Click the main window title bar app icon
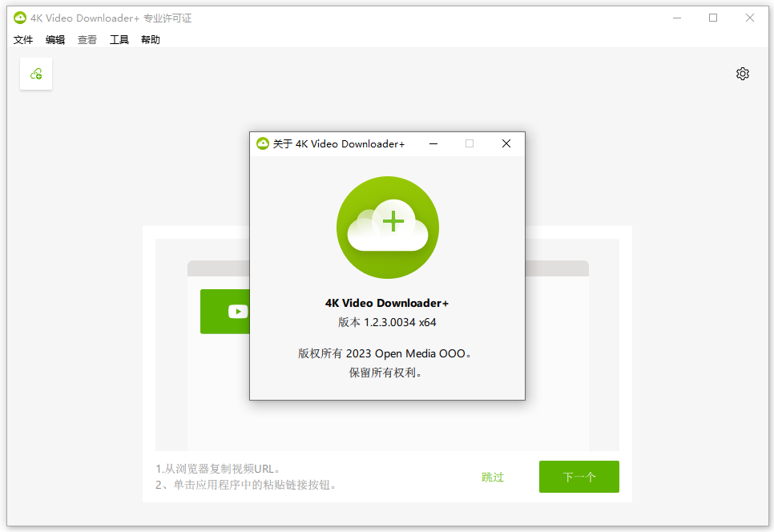This screenshot has width=774, height=532. [x=20, y=18]
